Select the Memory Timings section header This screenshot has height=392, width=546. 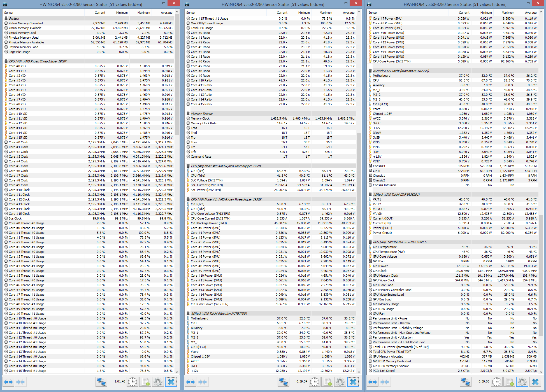271,114
